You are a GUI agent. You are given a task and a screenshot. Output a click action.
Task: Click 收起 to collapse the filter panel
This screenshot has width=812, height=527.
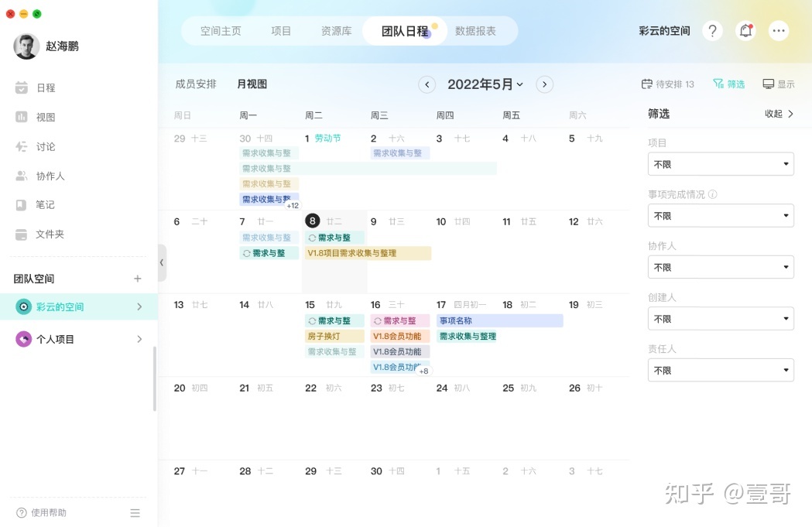coord(779,114)
